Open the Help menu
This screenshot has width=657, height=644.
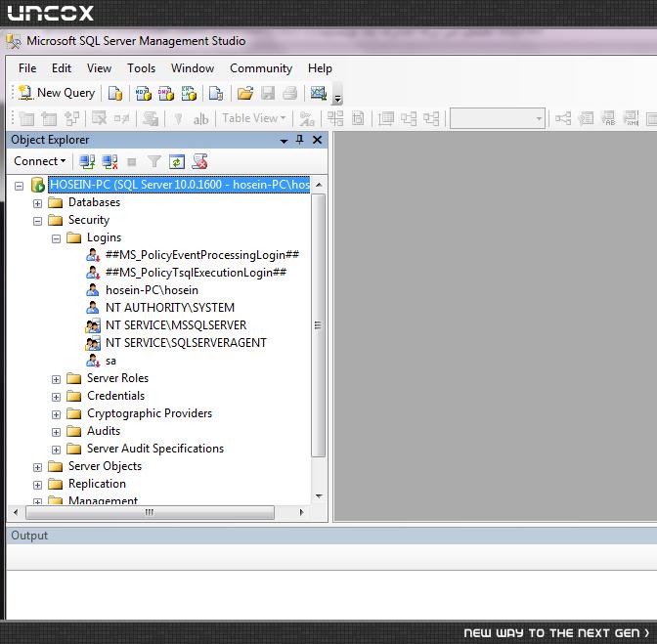320,68
